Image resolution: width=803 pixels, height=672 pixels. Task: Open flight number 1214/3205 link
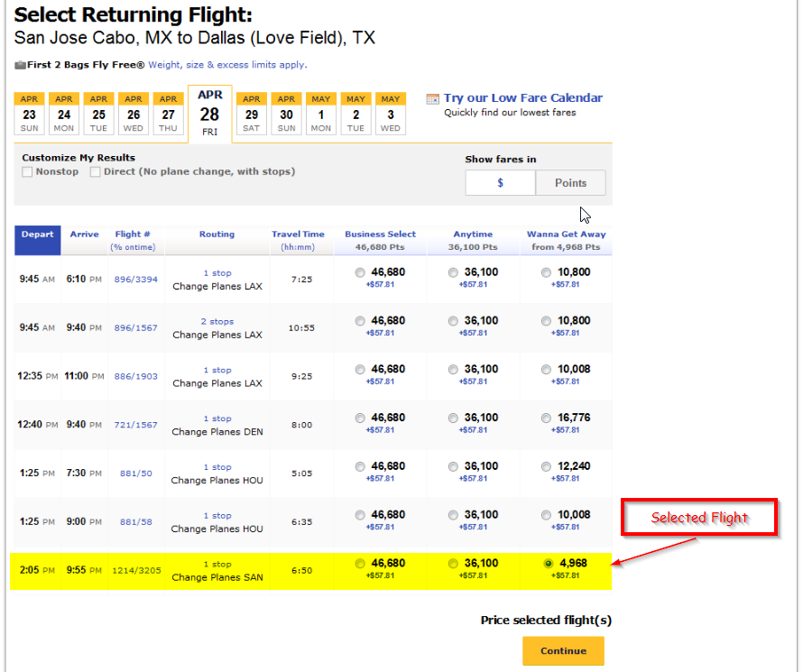tap(136, 570)
